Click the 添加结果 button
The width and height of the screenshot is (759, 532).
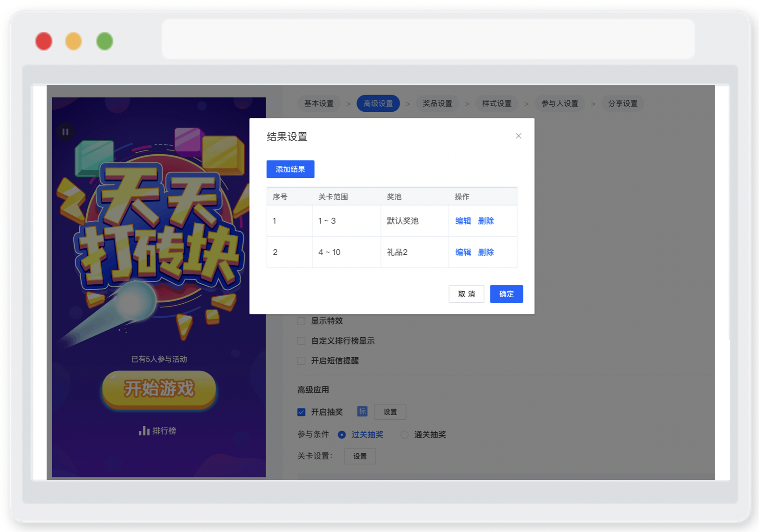[x=290, y=169]
